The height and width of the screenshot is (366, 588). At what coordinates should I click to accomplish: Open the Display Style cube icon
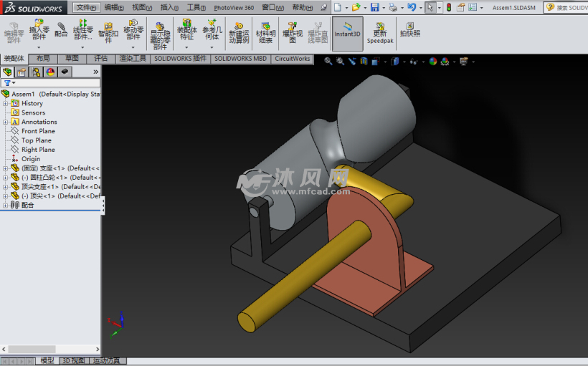tap(394, 61)
